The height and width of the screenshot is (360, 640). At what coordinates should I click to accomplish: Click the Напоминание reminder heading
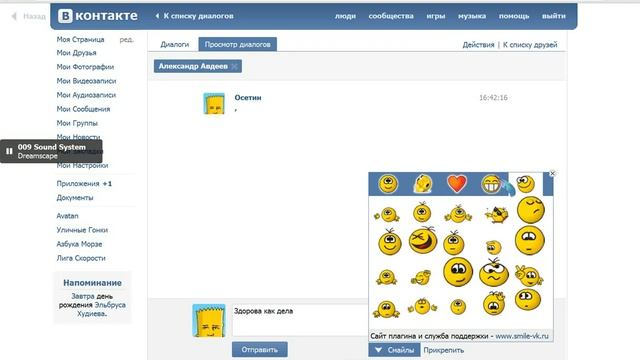pyautogui.click(x=92, y=283)
